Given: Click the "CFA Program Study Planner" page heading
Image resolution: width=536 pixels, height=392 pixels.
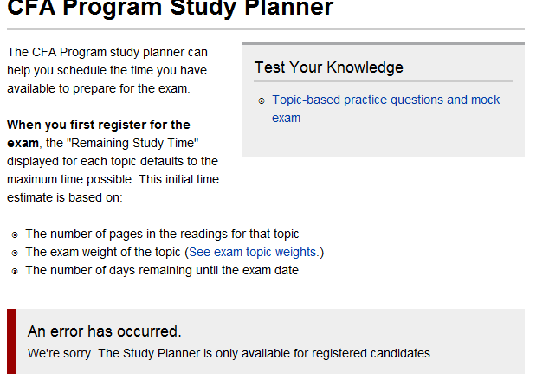Looking at the screenshot, I should (x=170, y=10).
